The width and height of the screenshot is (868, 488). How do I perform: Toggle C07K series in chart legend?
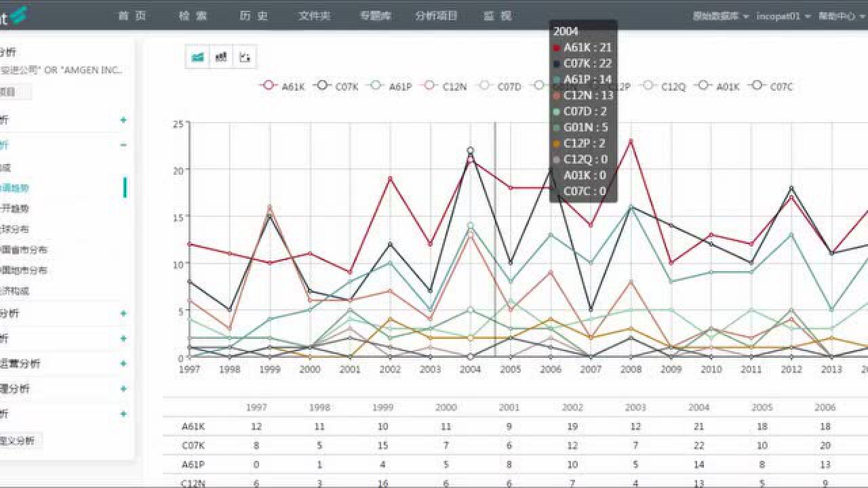[x=323, y=86]
